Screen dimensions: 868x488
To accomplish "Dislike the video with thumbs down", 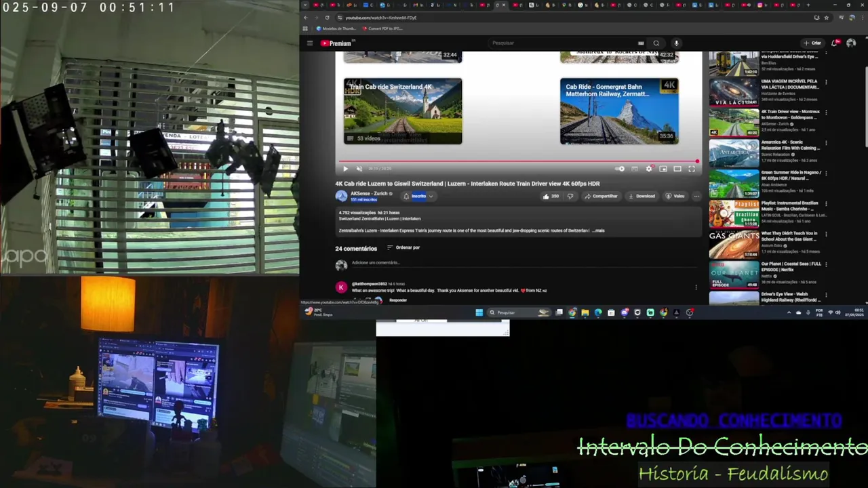I will click(570, 196).
